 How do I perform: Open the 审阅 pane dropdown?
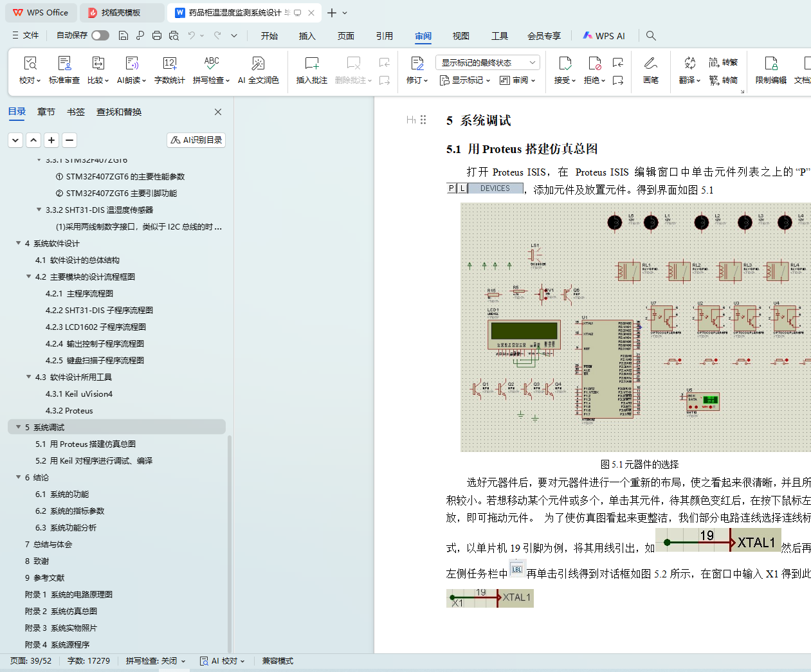tap(518, 80)
